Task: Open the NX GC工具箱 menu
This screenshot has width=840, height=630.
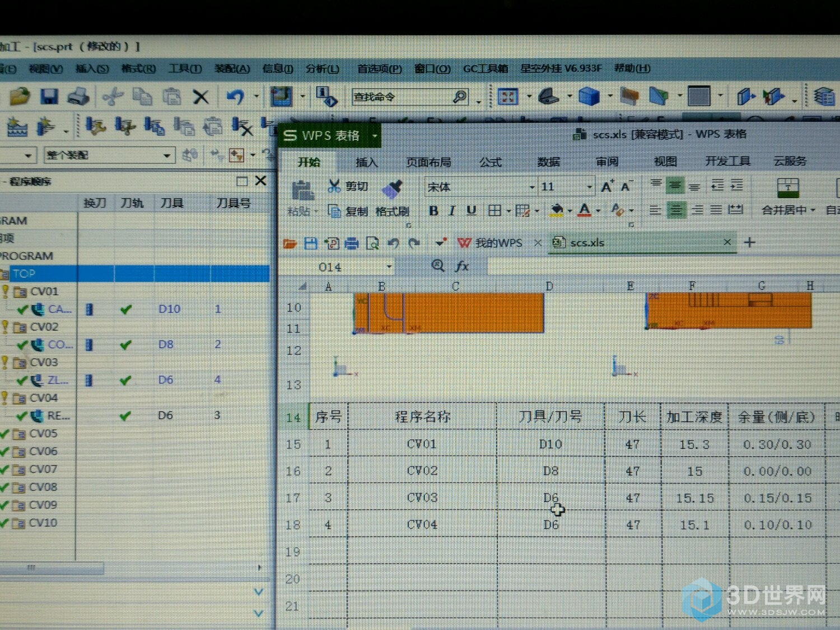Action: pos(485,68)
